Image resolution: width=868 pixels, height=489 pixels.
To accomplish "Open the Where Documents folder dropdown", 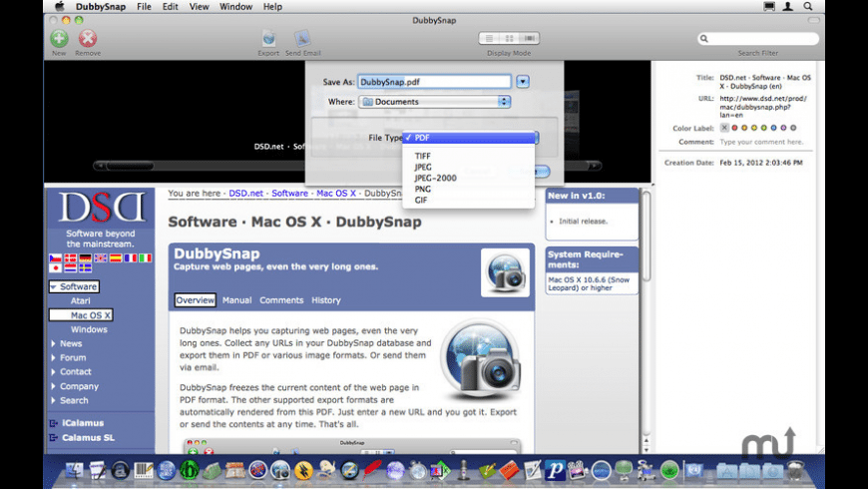I will (x=434, y=102).
